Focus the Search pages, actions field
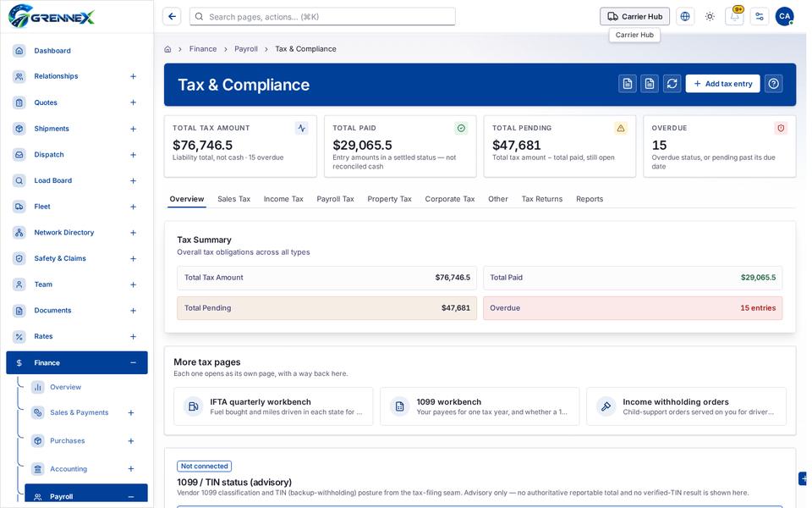 pos(322,17)
